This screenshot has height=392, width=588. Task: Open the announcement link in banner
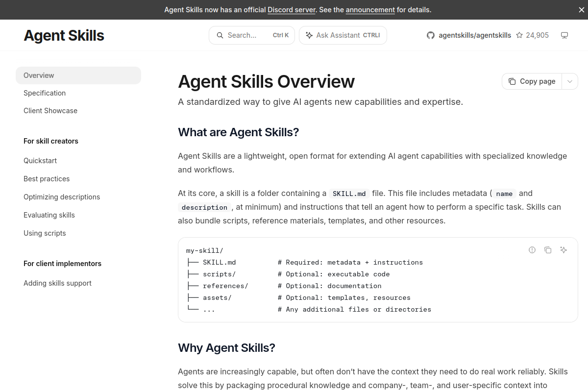pyautogui.click(x=370, y=10)
